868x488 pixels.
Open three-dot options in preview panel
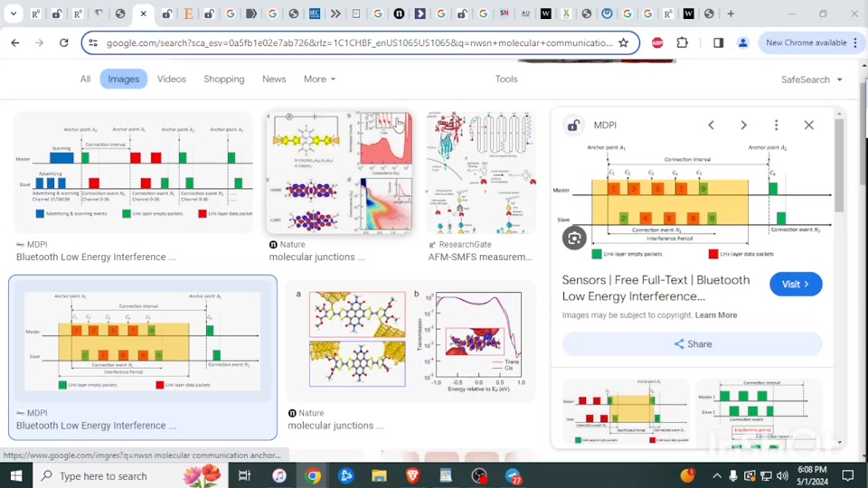pos(776,126)
